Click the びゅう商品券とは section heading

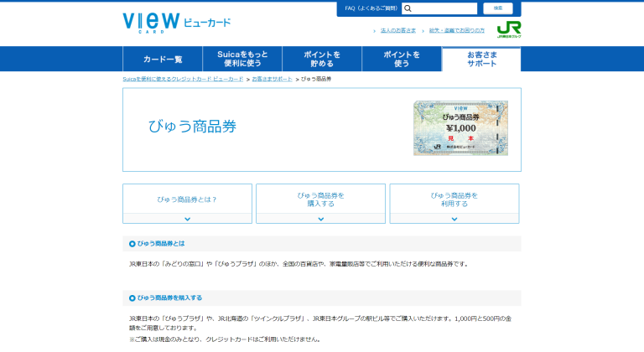(x=161, y=244)
